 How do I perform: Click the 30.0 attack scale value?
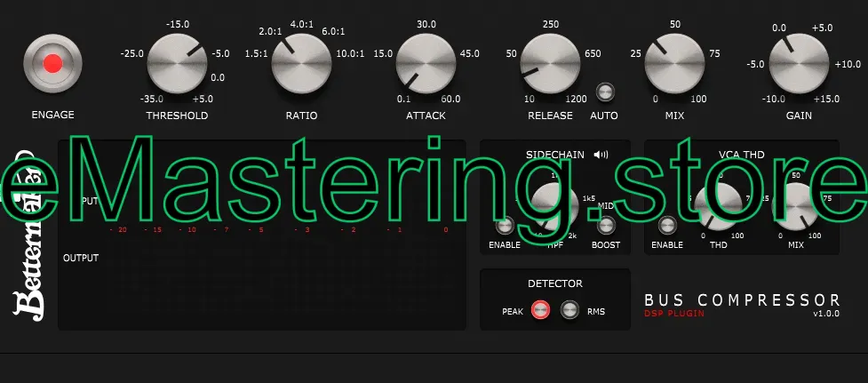click(x=426, y=24)
